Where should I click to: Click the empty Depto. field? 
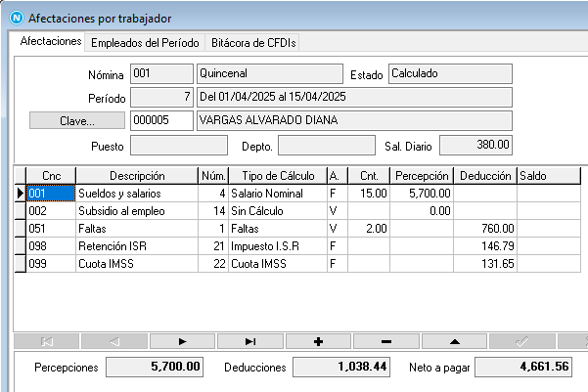tap(327, 146)
